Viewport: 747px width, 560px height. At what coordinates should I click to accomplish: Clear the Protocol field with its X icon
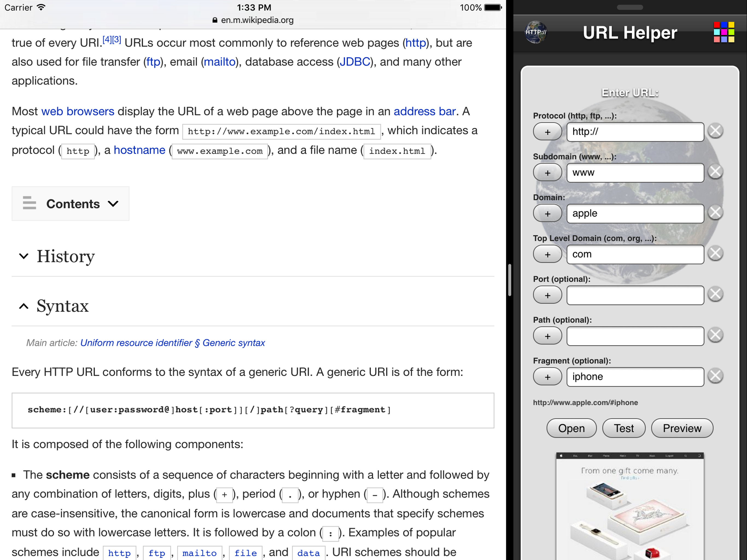click(715, 131)
